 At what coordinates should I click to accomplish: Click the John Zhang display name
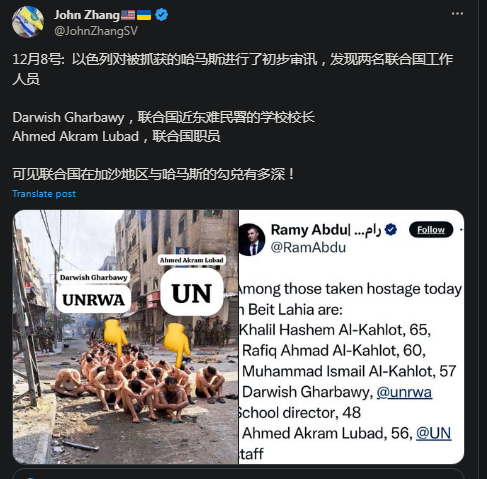[87, 15]
